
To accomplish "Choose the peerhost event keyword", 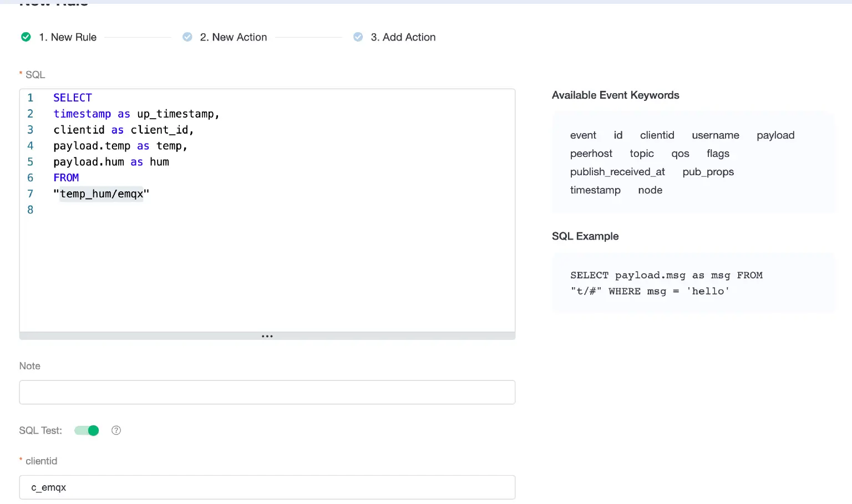I will [591, 154].
